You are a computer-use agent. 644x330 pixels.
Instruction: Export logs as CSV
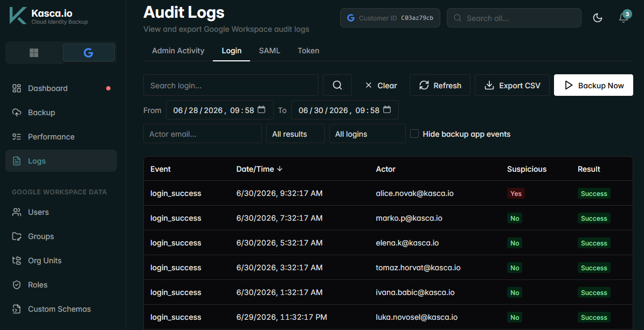point(512,86)
